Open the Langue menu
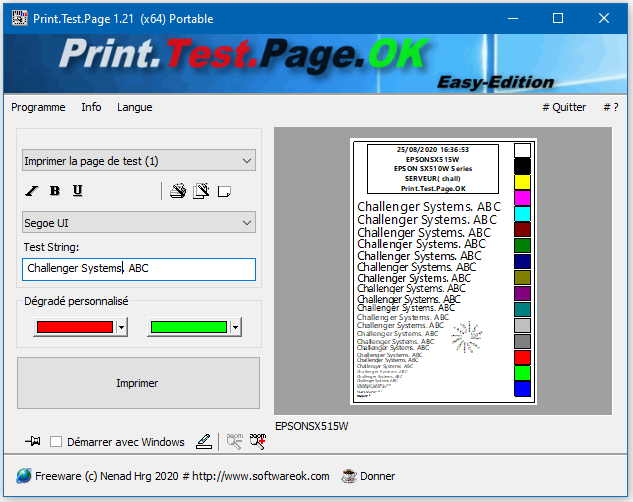 [x=134, y=107]
